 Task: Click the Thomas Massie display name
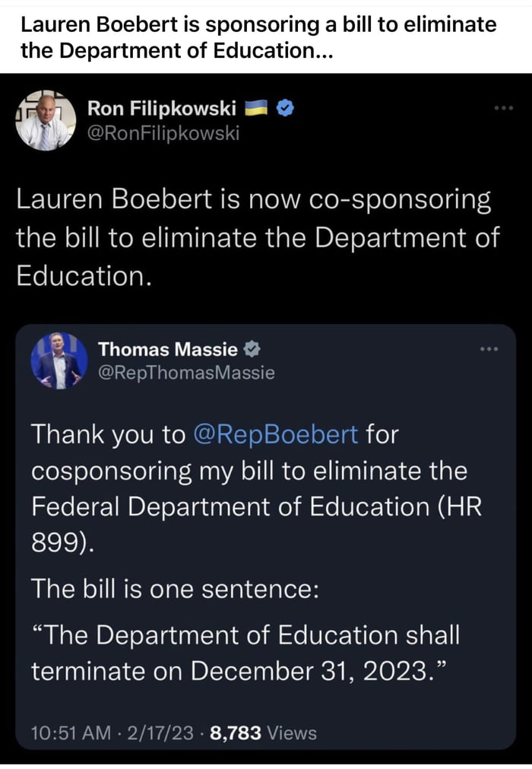point(168,349)
